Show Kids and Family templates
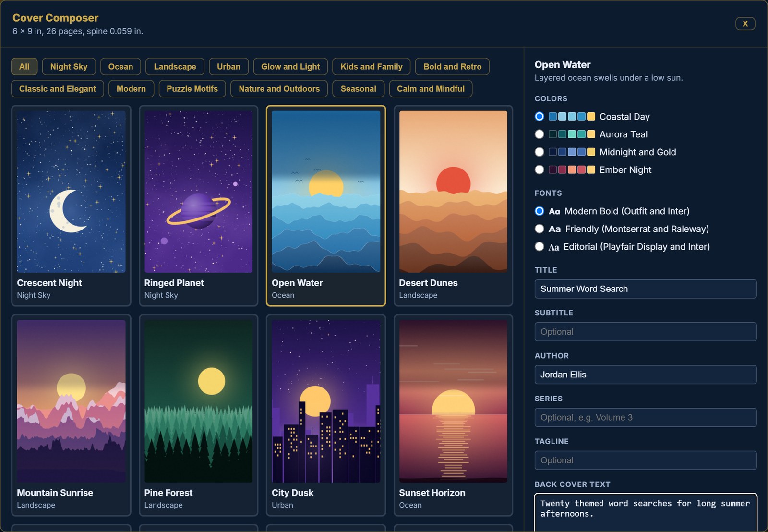768x532 pixels. 372,67
